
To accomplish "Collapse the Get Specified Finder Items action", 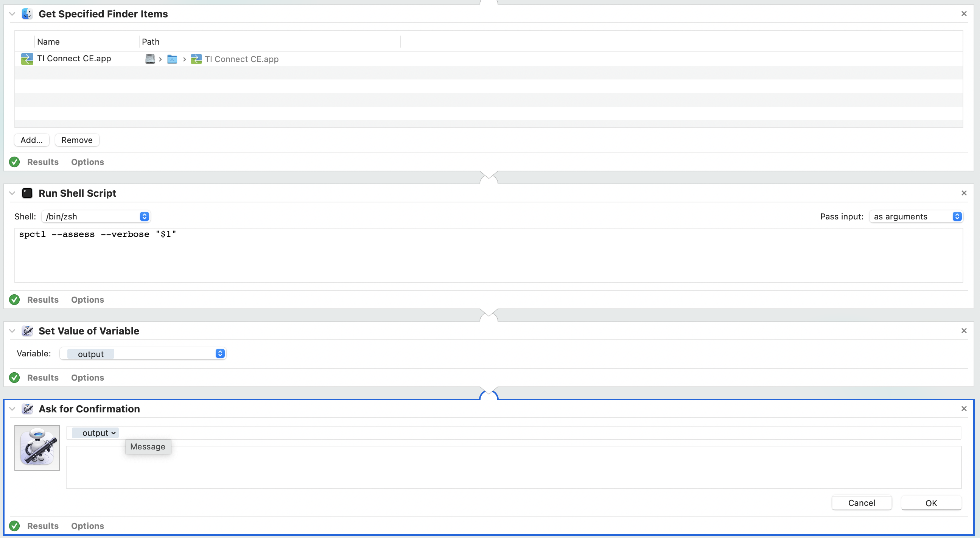I will [12, 14].
